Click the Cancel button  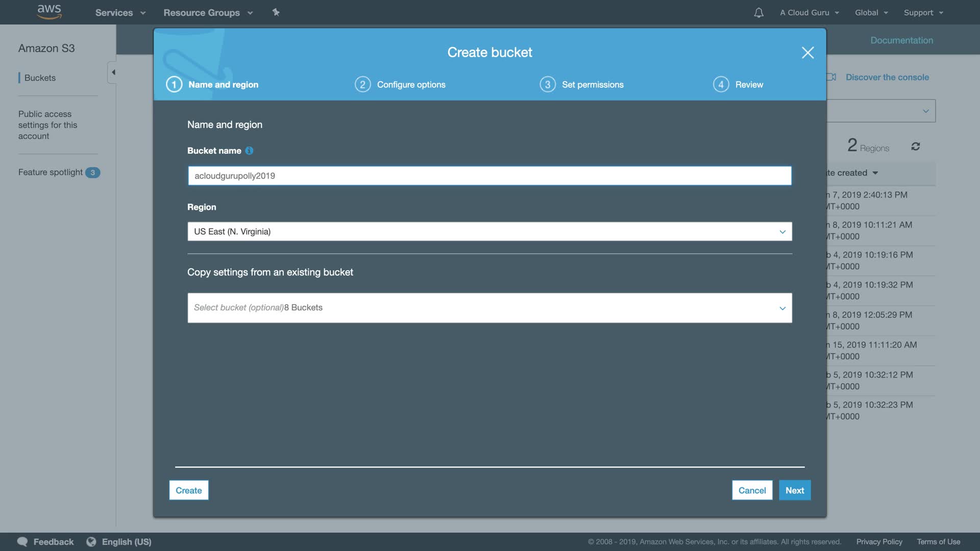(752, 490)
